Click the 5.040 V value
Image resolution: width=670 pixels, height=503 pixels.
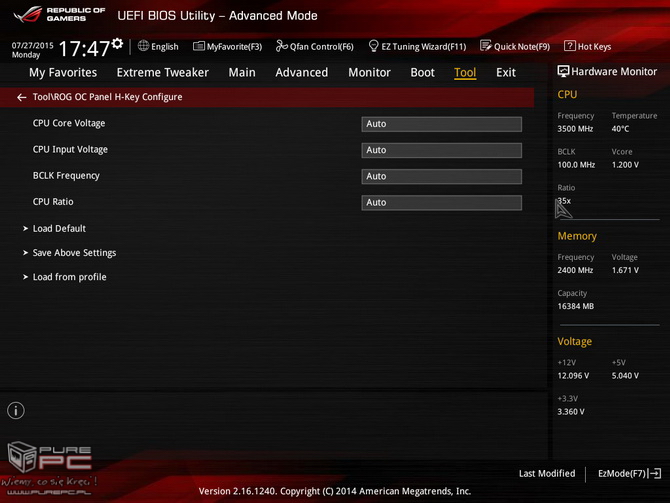(625, 376)
